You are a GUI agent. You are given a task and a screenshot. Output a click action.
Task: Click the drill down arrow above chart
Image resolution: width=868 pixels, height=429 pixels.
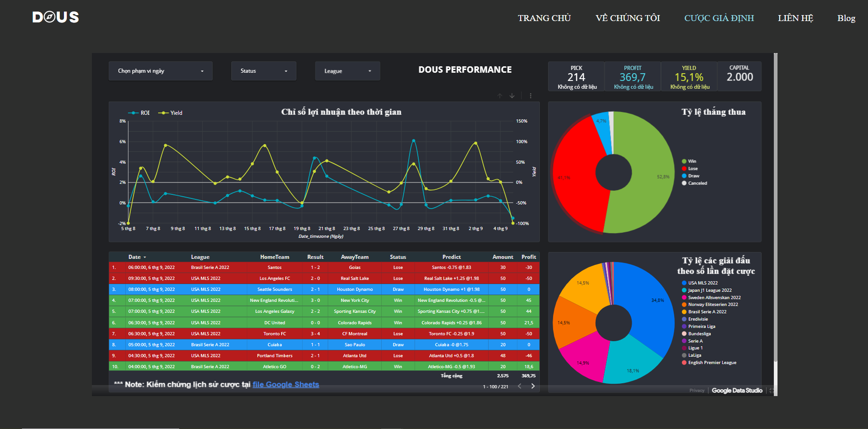[x=512, y=96]
